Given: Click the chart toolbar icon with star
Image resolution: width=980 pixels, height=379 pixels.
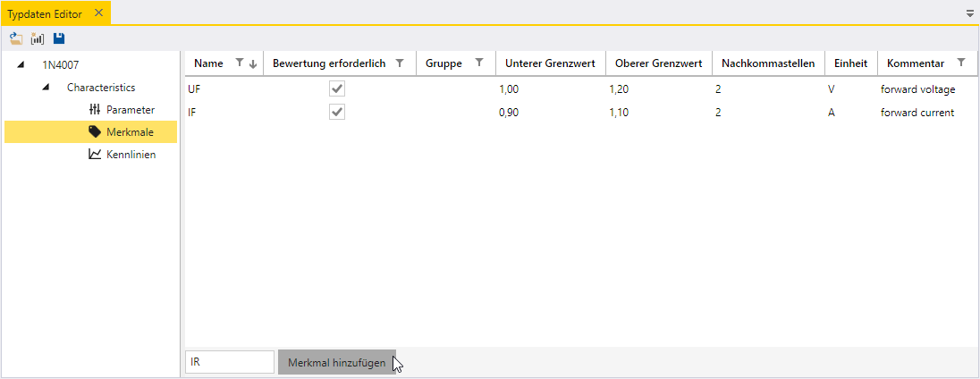Looking at the screenshot, I should [38, 38].
